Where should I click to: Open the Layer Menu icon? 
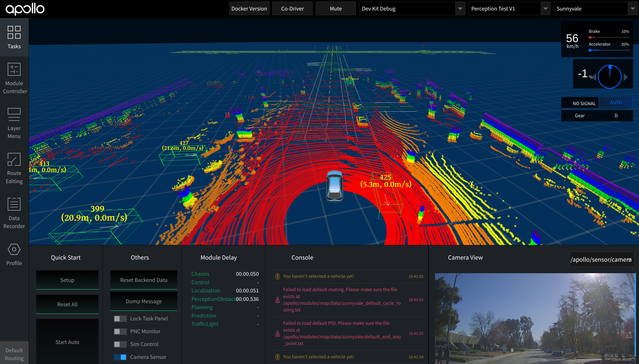coord(14,114)
